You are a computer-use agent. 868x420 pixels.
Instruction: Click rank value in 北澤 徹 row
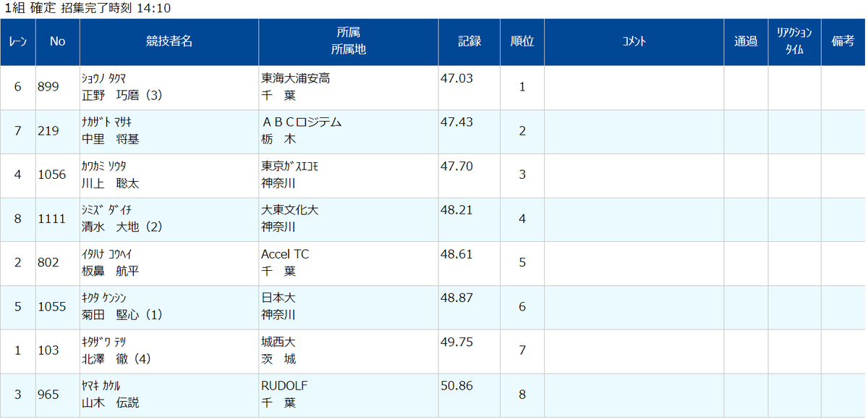[x=522, y=350]
